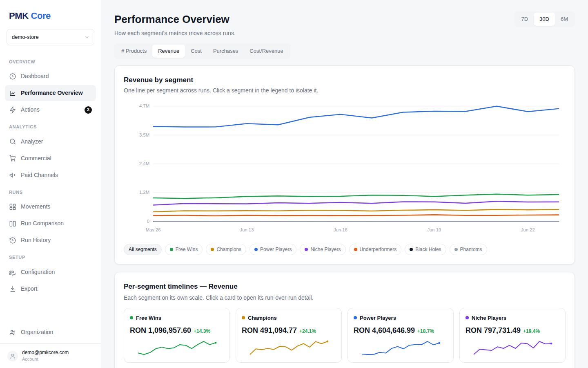Viewport: 588px width, 368px height.
Task: Show All segments in the legend
Action: [x=143, y=249]
